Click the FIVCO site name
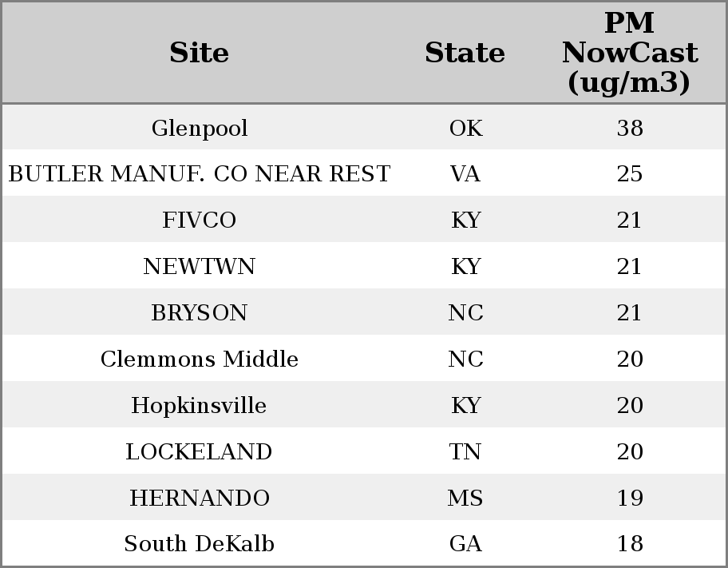The image size is (728, 568). coord(200,220)
